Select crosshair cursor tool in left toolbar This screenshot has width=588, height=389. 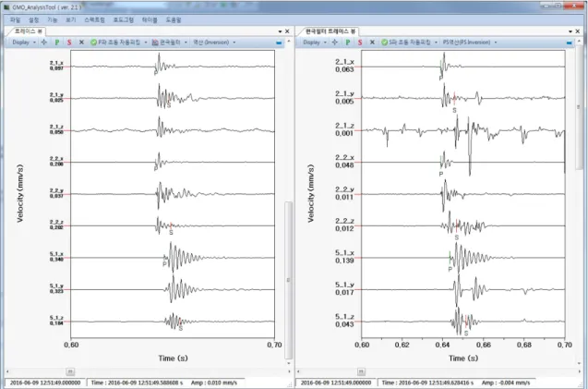[x=44, y=43]
